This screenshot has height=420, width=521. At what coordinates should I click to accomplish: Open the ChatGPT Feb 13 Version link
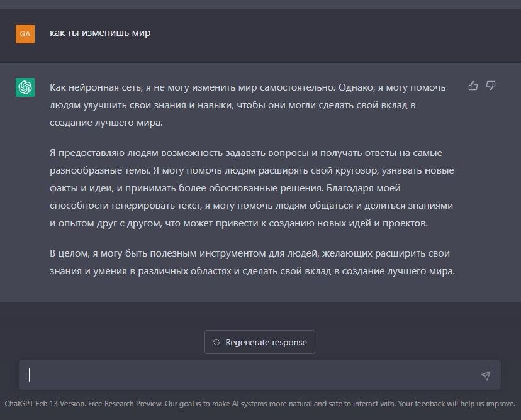coord(43,403)
